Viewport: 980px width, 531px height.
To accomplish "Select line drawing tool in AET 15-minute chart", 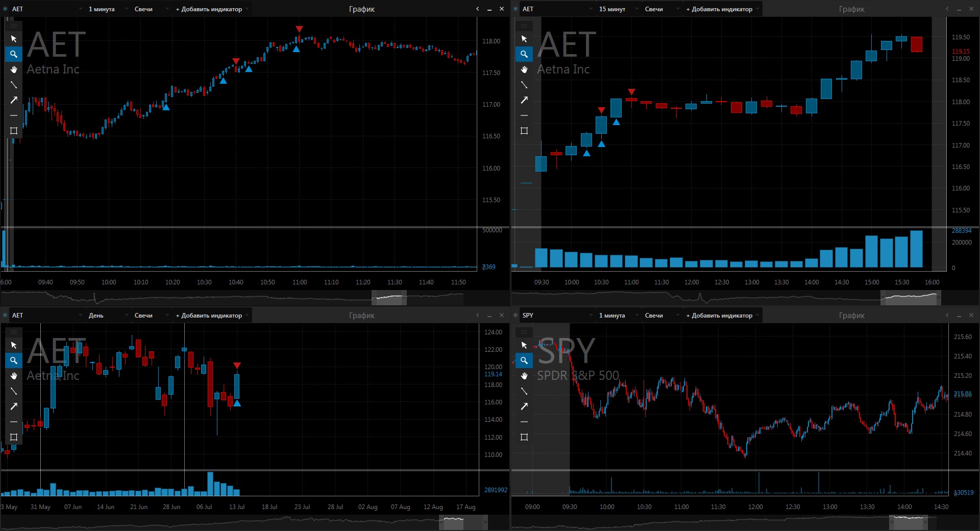I will (524, 85).
